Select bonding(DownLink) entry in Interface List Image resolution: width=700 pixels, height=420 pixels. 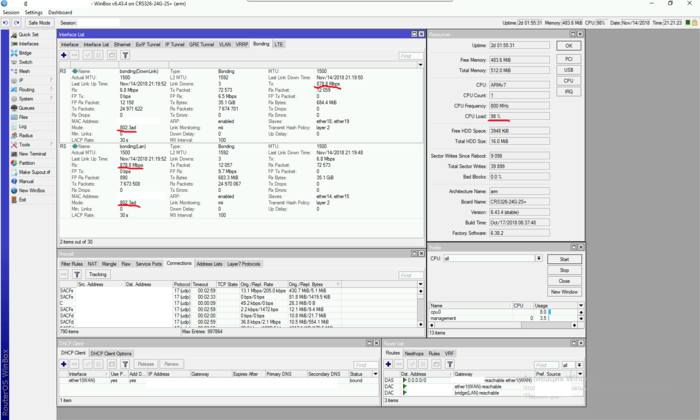point(241,105)
